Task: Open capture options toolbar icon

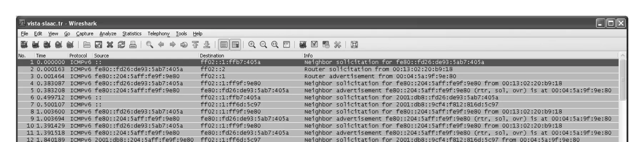Action: pos(35,45)
